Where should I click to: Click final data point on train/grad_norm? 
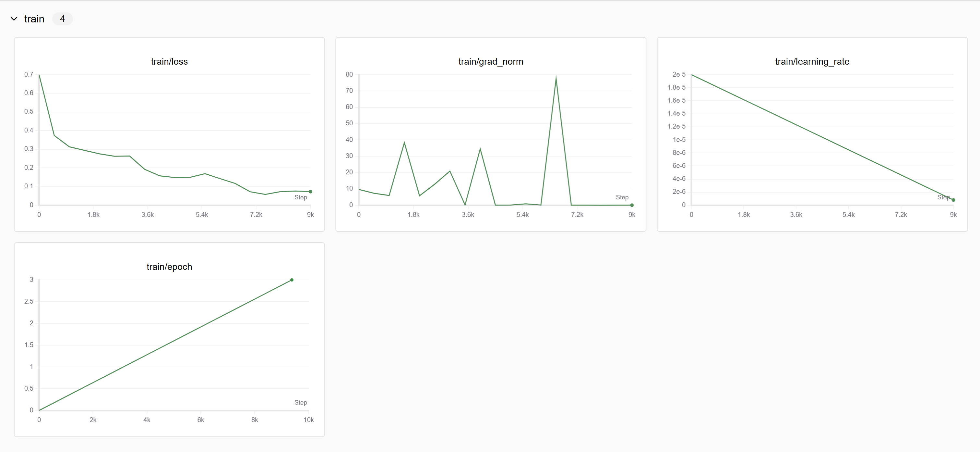point(632,205)
